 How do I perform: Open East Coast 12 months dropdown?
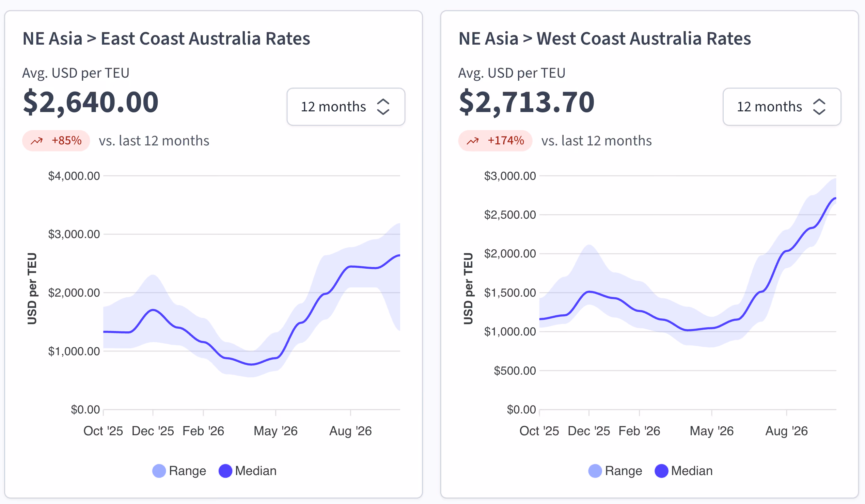click(346, 107)
